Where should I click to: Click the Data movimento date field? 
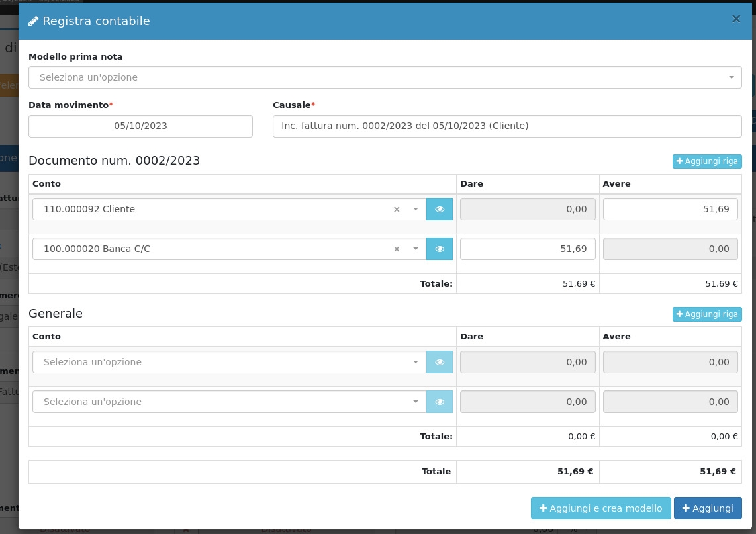click(140, 126)
